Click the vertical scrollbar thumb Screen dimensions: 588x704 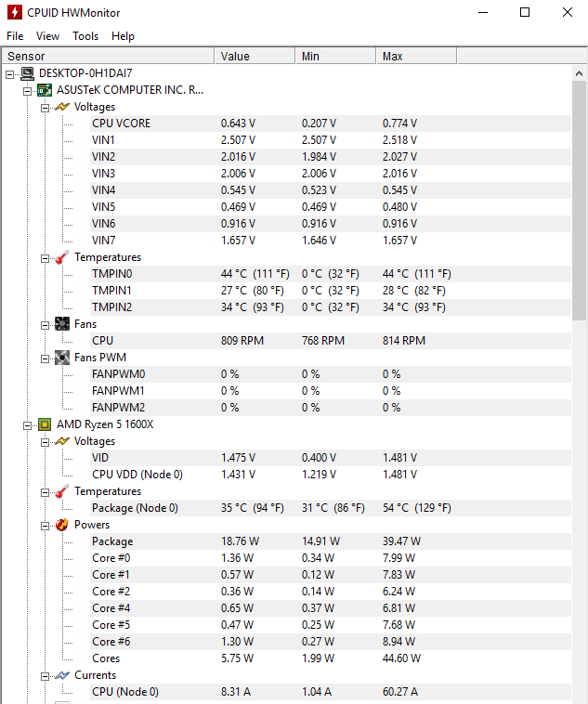[579, 201]
